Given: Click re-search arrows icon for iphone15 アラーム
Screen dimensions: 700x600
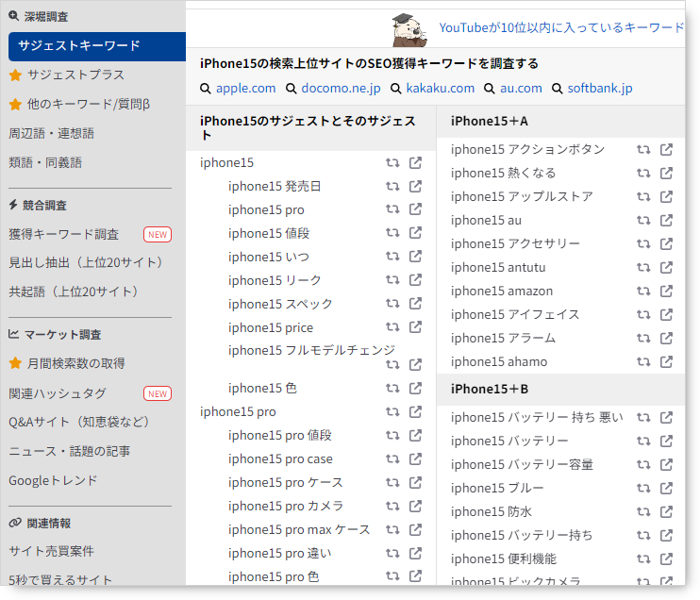Looking at the screenshot, I should [643, 339].
